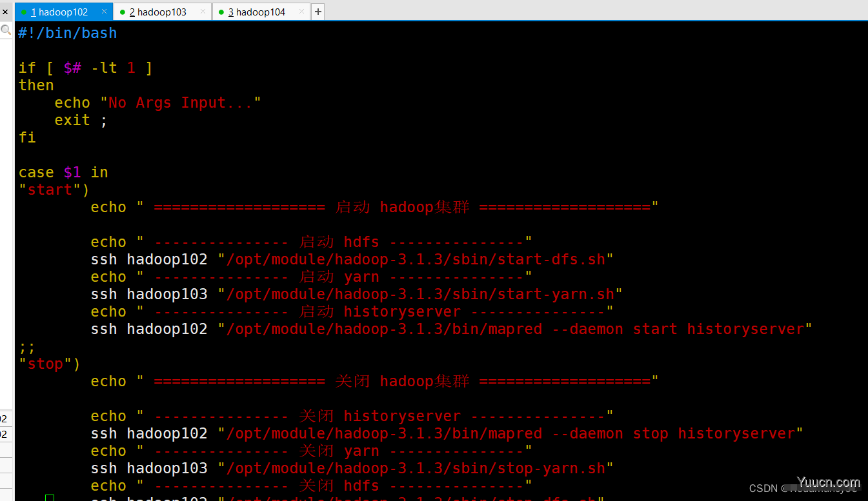This screenshot has width=868, height=501.
Task: Click the start-yarn.sh ssh command line
Action: [x=356, y=294]
